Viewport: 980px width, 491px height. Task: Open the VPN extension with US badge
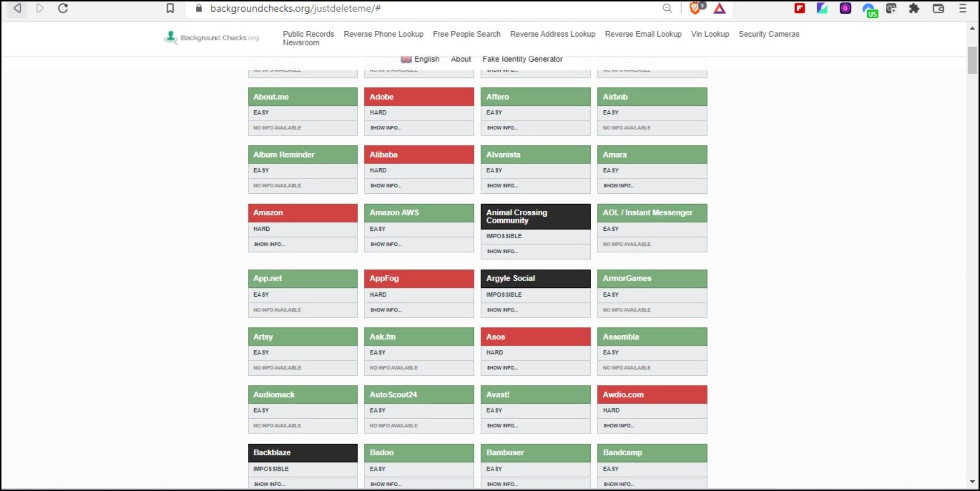[x=870, y=10]
